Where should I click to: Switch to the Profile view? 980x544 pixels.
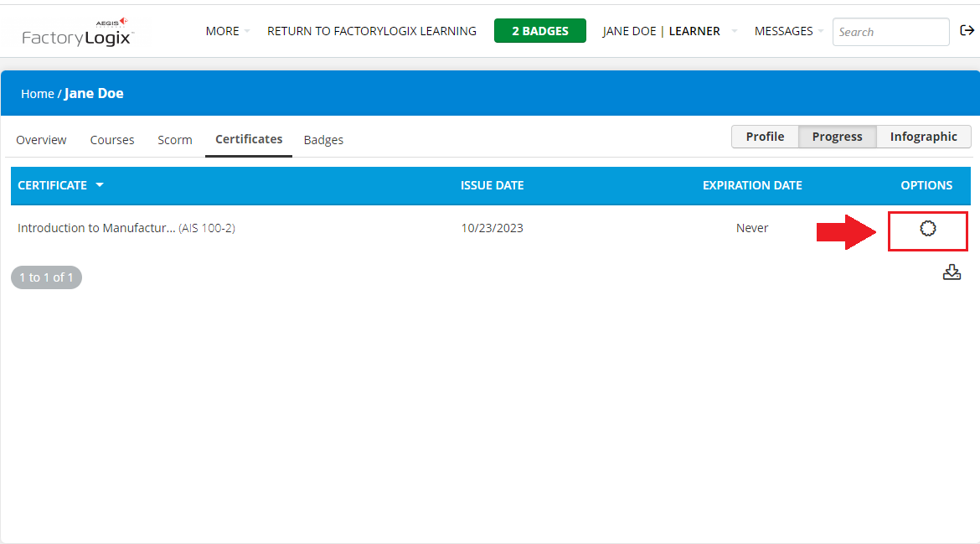[765, 136]
